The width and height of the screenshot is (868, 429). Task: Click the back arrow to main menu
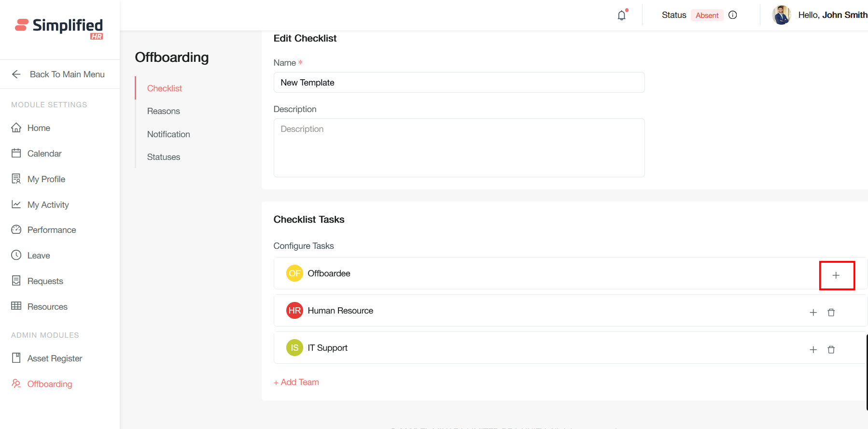click(x=16, y=74)
